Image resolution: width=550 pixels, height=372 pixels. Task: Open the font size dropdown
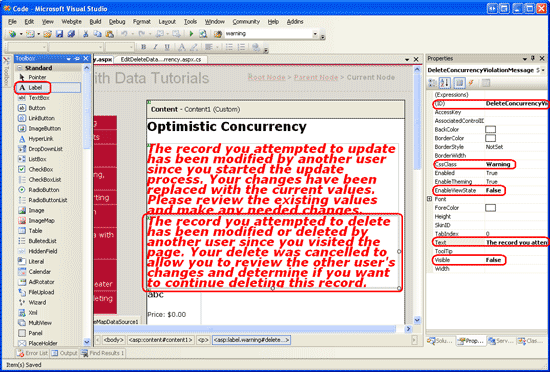pyautogui.click(x=132, y=47)
